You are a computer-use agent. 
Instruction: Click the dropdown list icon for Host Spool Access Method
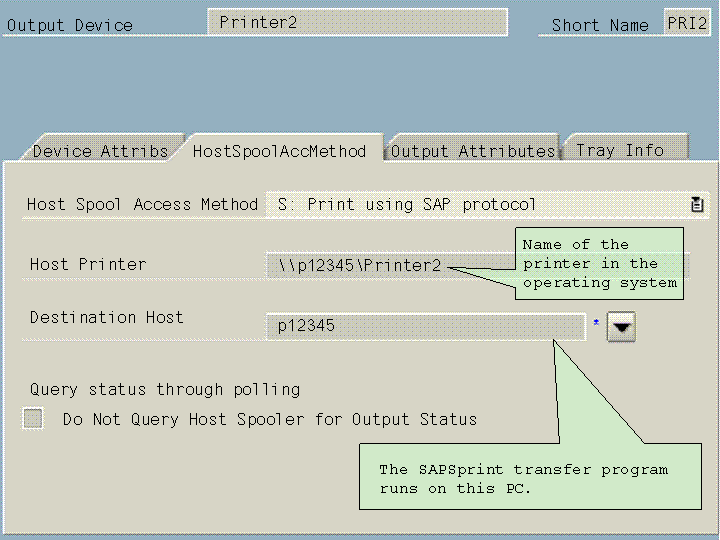(x=697, y=204)
